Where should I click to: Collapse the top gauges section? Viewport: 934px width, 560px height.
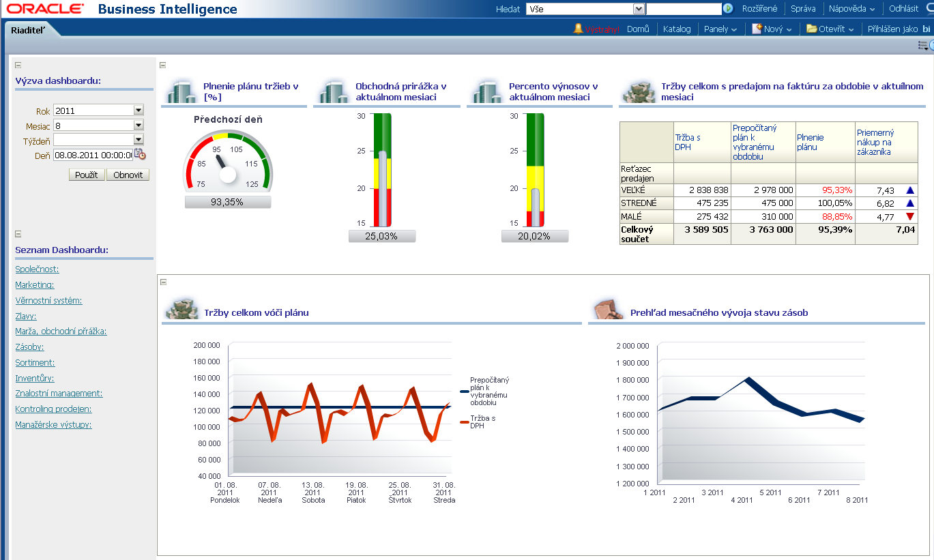[x=162, y=65]
